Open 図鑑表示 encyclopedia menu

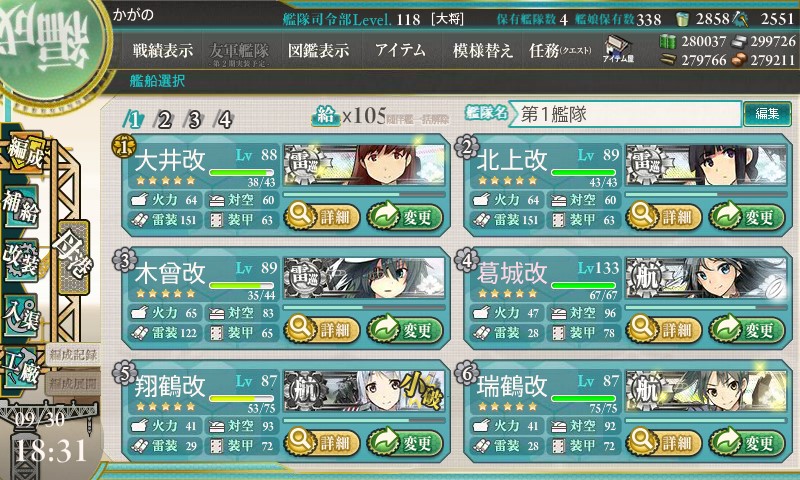coord(318,50)
